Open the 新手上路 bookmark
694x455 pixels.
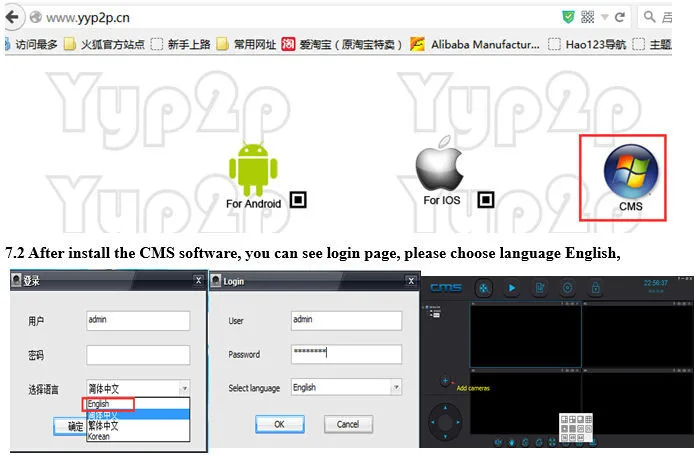tap(181, 44)
